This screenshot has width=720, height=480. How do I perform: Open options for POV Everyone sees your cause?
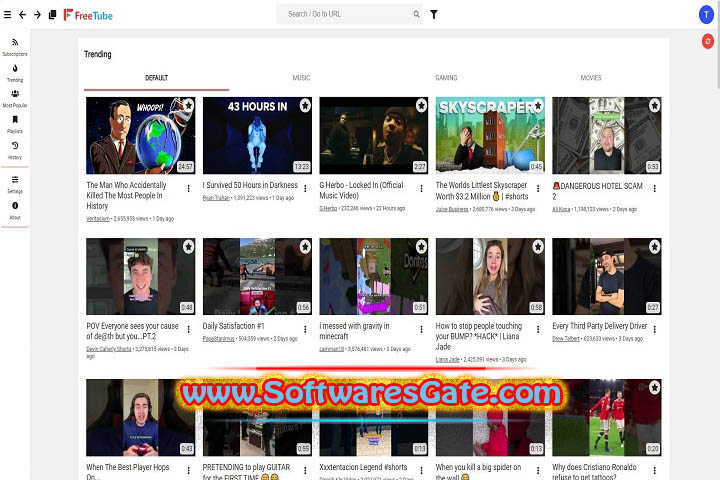[188, 329]
